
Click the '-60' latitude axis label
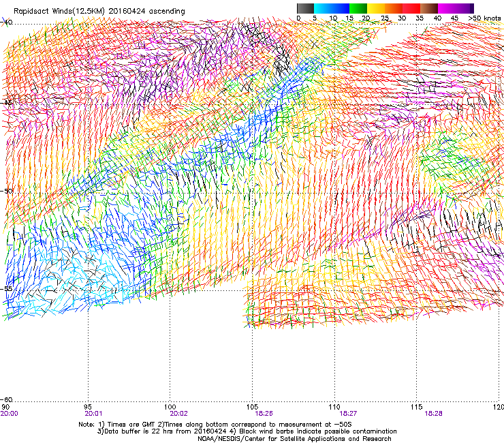click(7, 399)
